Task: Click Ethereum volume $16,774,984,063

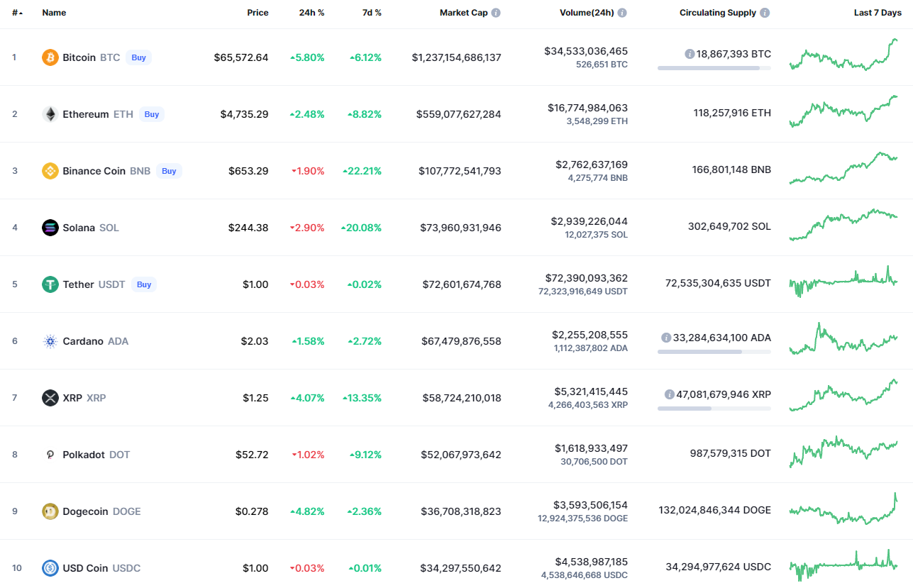Action: (x=587, y=108)
